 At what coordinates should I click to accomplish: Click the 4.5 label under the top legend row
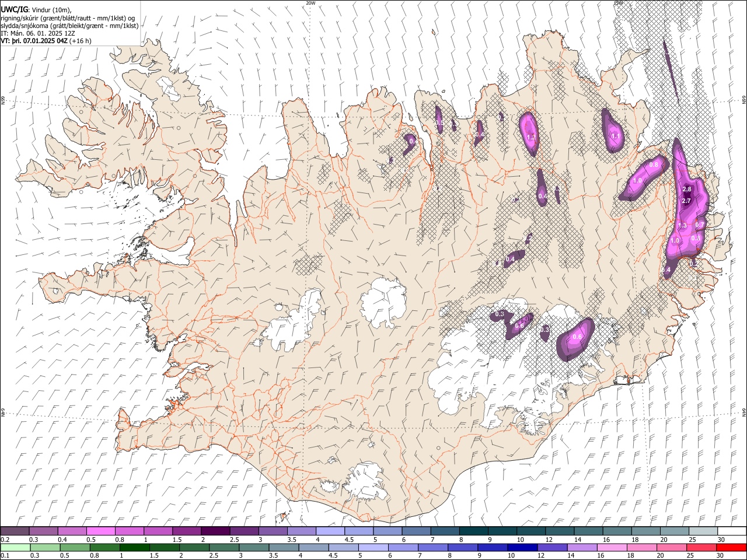tap(349, 540)
